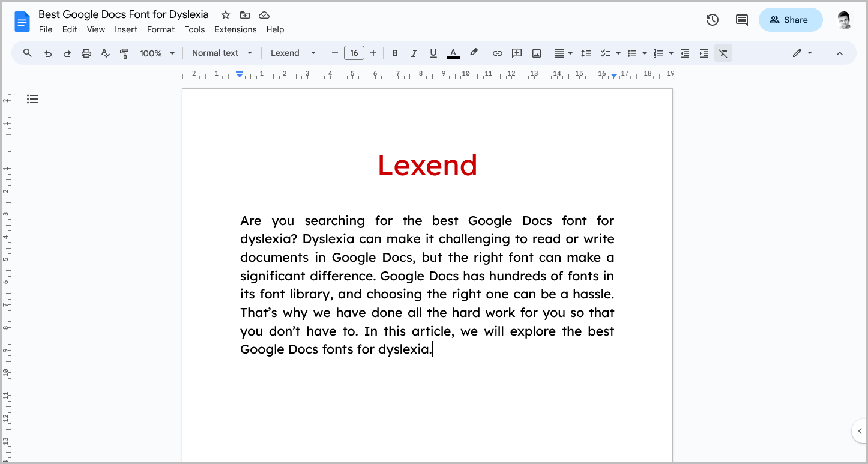Open the Tools menu

pos(194,29)
